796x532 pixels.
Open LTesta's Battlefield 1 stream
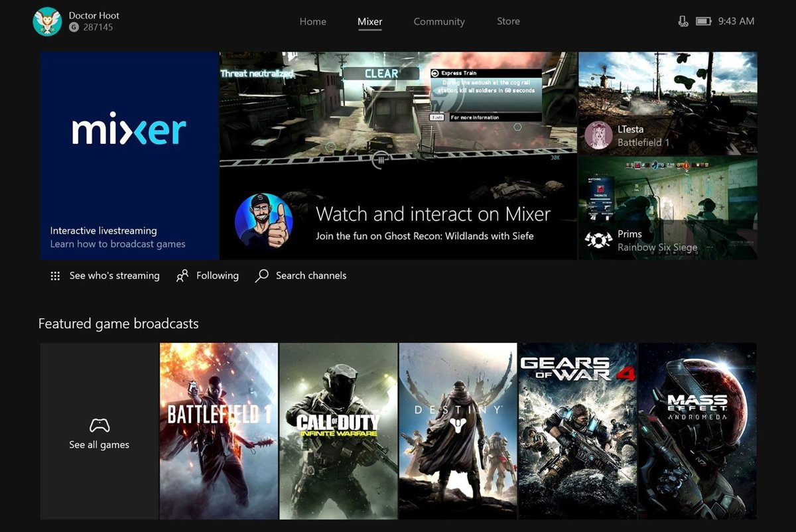[667, 103]
